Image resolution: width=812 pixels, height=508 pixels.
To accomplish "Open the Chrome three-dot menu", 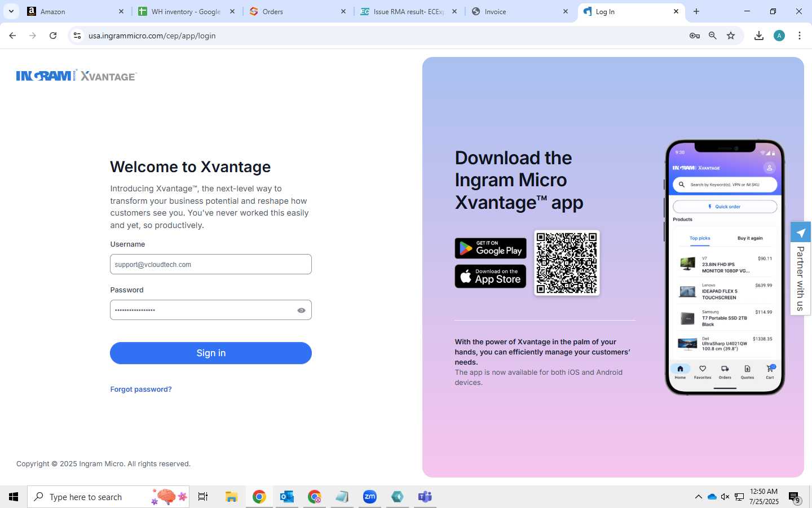I will pyautogui.click(x=800, y=36).
